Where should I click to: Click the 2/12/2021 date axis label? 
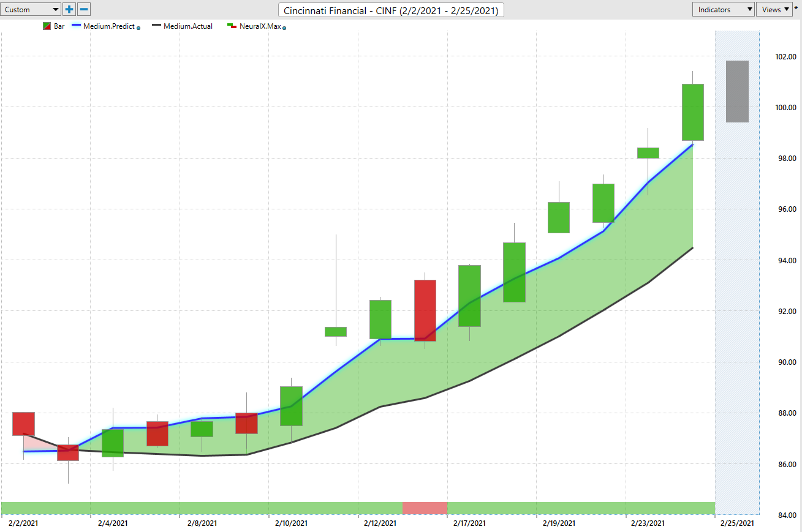[x=380, y=523]
